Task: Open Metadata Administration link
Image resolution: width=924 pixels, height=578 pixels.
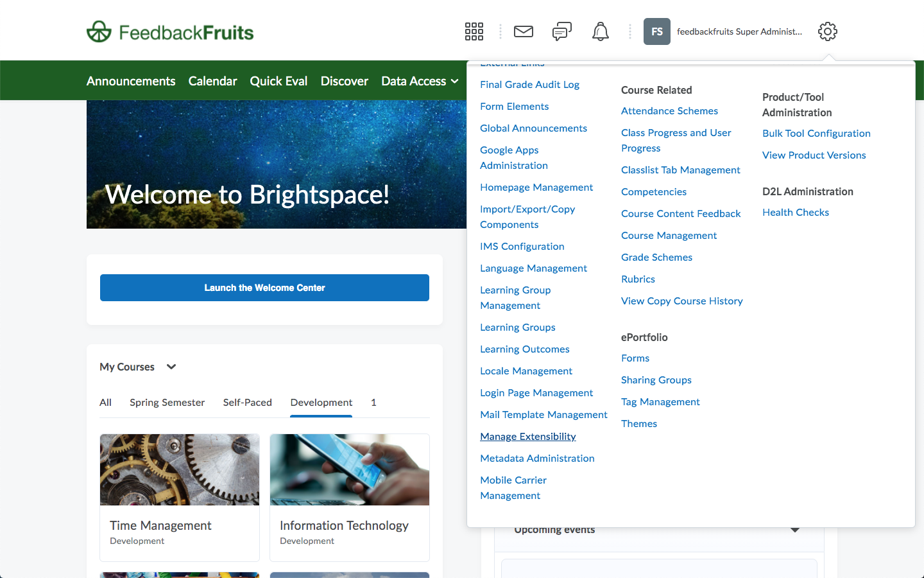Action: [x=537, y=458]
